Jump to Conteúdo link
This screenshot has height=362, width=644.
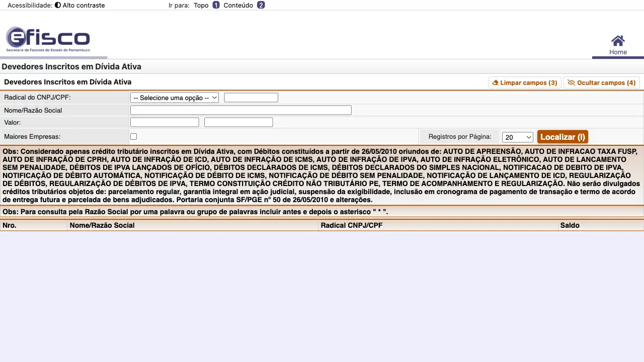coord(238,5)
